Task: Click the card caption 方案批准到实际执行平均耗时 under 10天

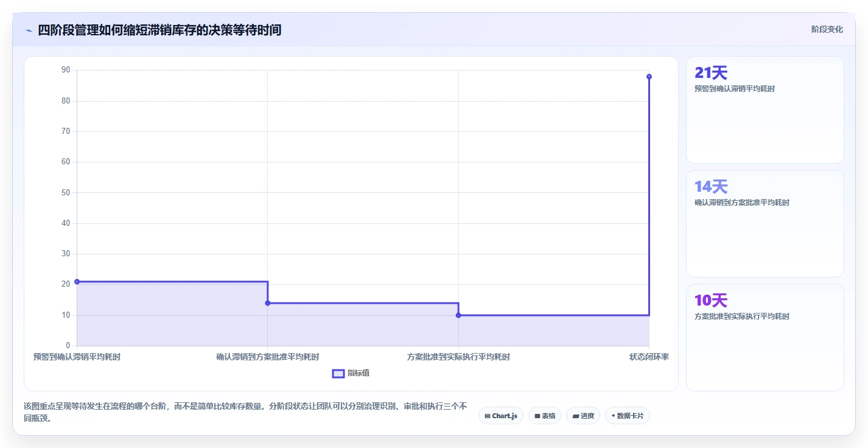Action: [x=742, y=317]
